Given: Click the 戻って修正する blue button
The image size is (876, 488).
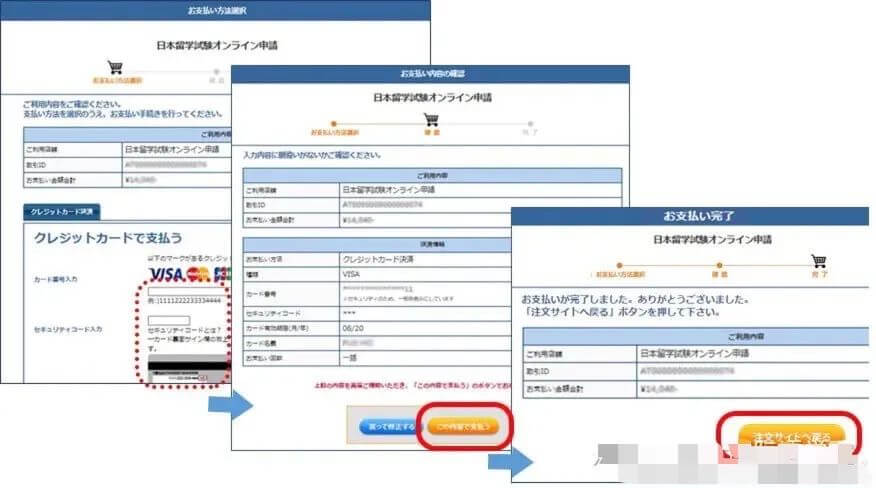Looking at the screenshot, I should click(x=391, y=427).
